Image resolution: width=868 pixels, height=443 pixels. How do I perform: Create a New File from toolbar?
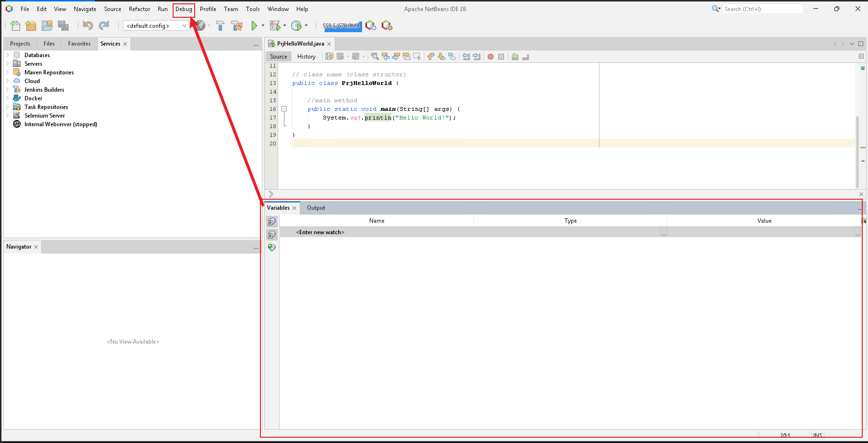(x=15, y=26)
